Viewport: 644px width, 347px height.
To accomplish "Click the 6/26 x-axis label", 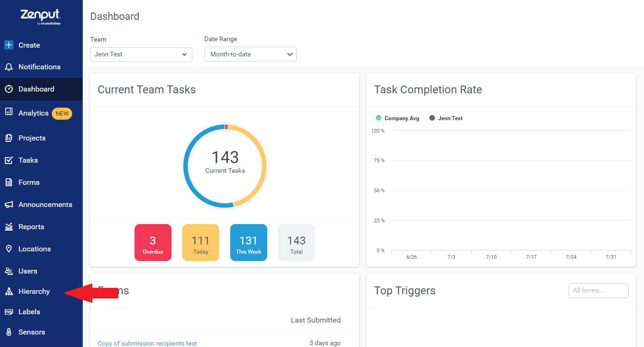I will coord(411,257).
